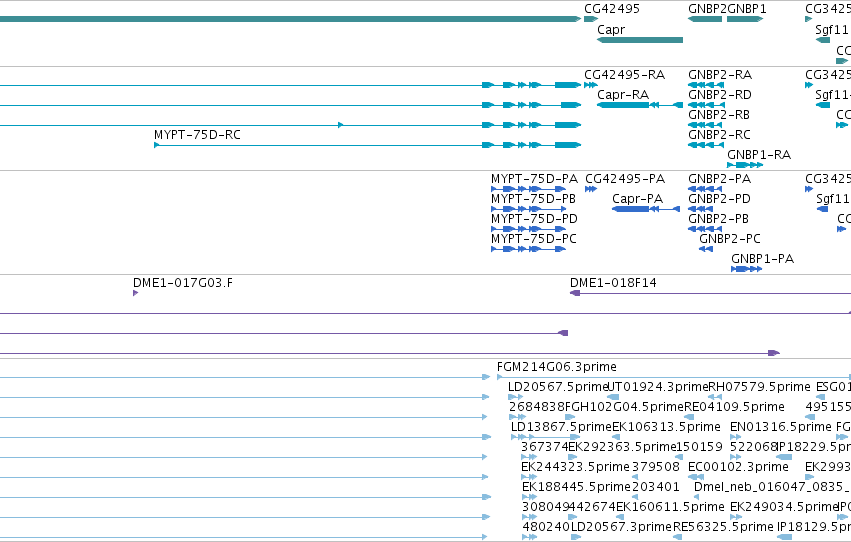Click the UT01924.3prime EST label
Screen dimensions: 851x542
pos(657,387)
